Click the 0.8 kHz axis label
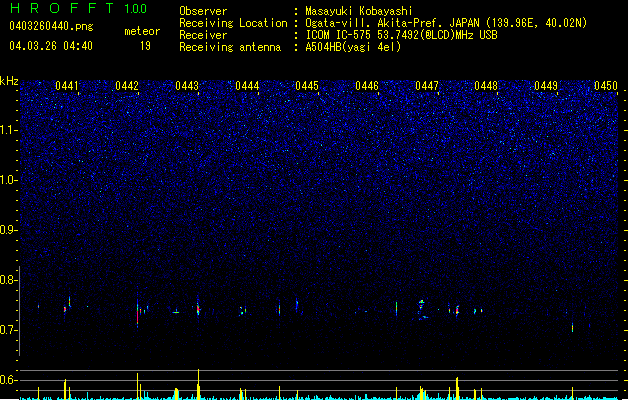The image size is (629, 400). tap(9, 280)
